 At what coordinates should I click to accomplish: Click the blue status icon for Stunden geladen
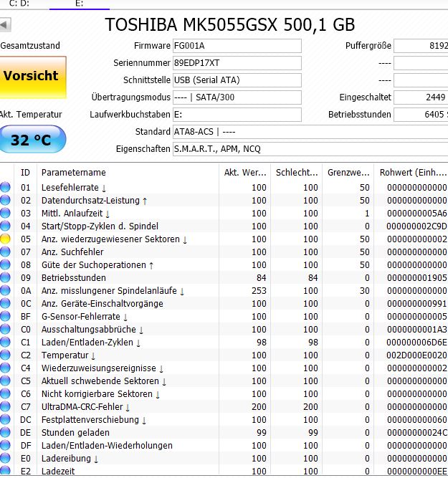pyautogui.click(x=5, y=433)
